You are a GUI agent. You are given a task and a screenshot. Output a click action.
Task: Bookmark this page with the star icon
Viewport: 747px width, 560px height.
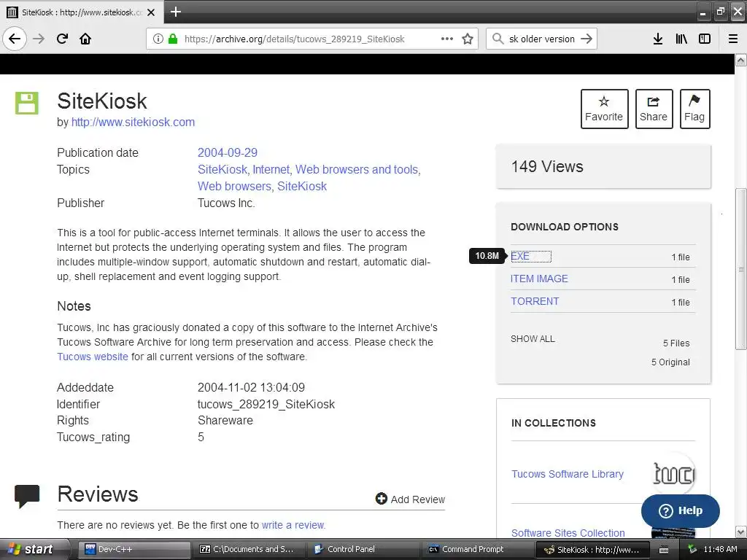tap(468, 39)
